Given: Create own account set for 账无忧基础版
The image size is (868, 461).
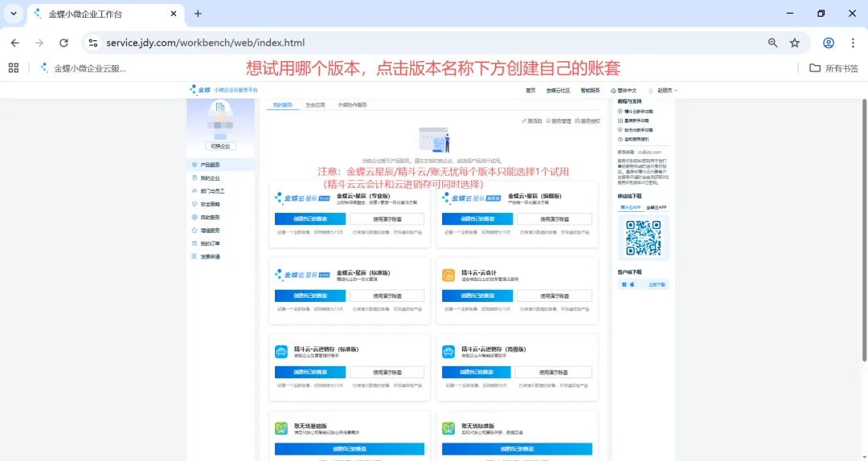Looking at the screenshot, I should click(350, 449).
